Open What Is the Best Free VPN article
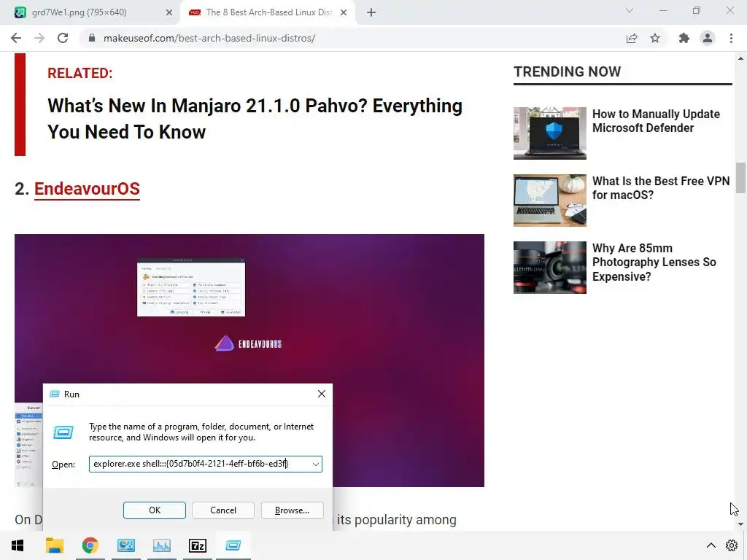 click(x=661, y=188)
